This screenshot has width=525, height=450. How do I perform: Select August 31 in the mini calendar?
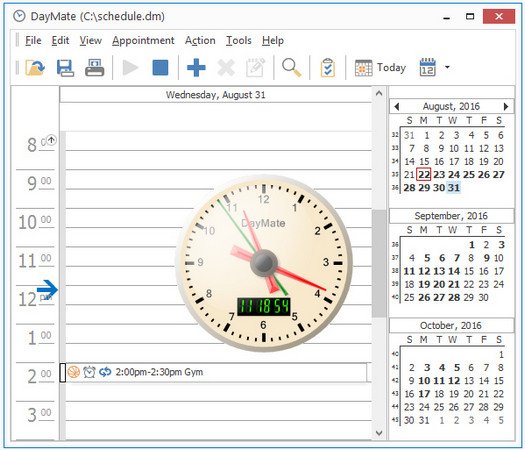(454, 188)
